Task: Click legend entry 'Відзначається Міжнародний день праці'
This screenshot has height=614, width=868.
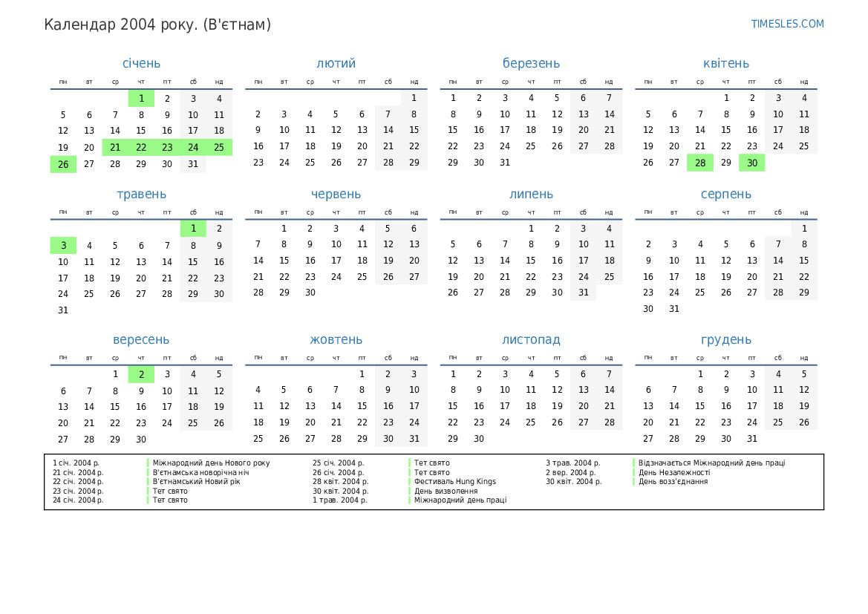Action: 712,463
